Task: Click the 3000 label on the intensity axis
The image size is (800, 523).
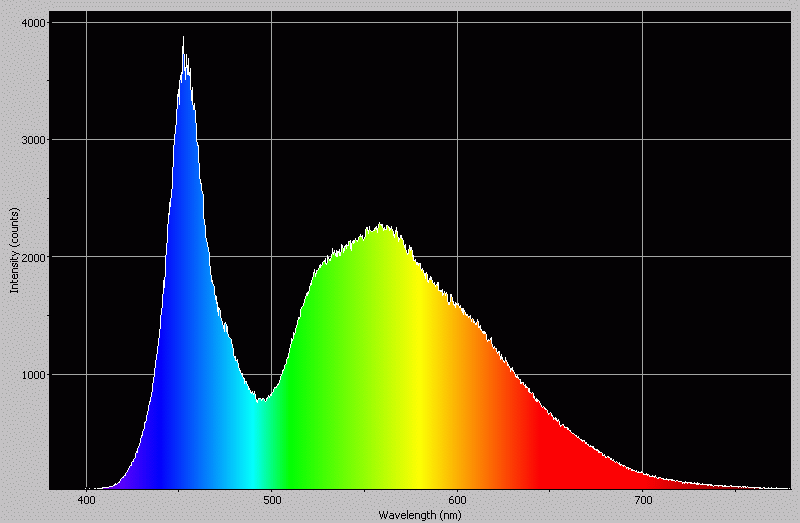Action: (34, 140)
